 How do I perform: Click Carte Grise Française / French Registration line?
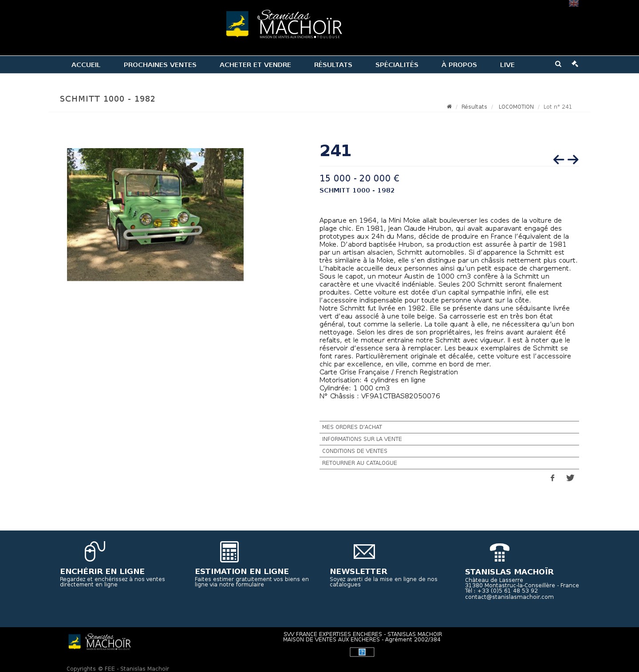pos(389,372)
